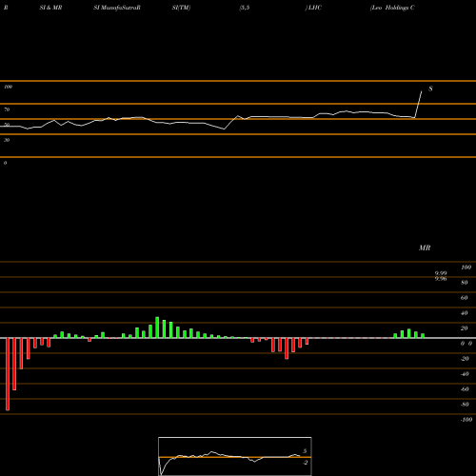Click the ') LHC' ticker label

[x=313, y=8]
